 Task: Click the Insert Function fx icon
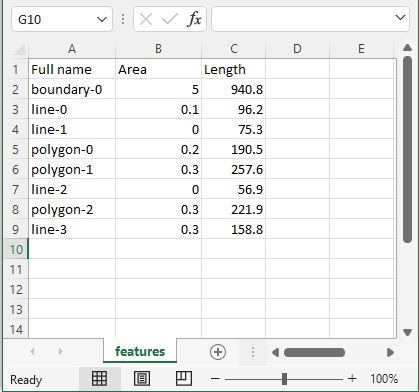[194, 19]
